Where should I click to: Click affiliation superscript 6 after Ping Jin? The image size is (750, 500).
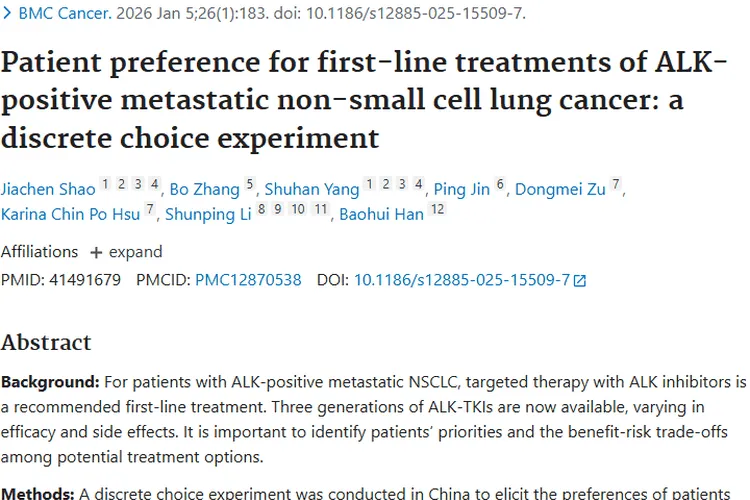tap(501, 185)
